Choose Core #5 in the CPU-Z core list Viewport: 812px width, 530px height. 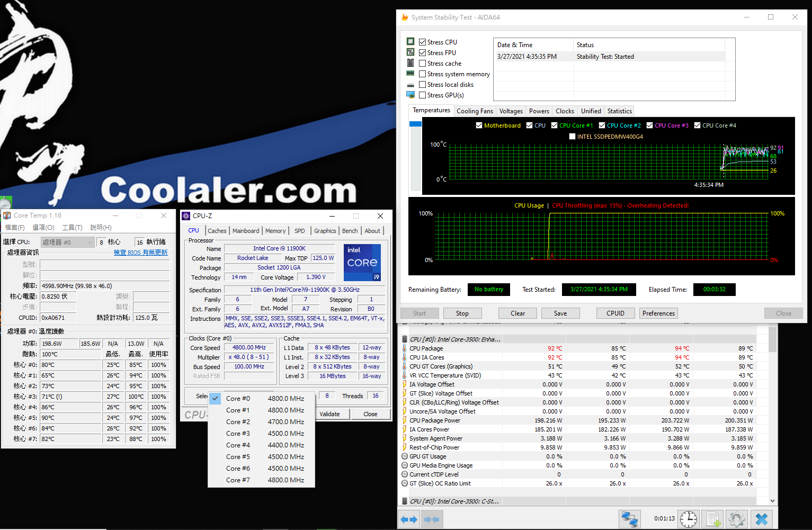262,456
